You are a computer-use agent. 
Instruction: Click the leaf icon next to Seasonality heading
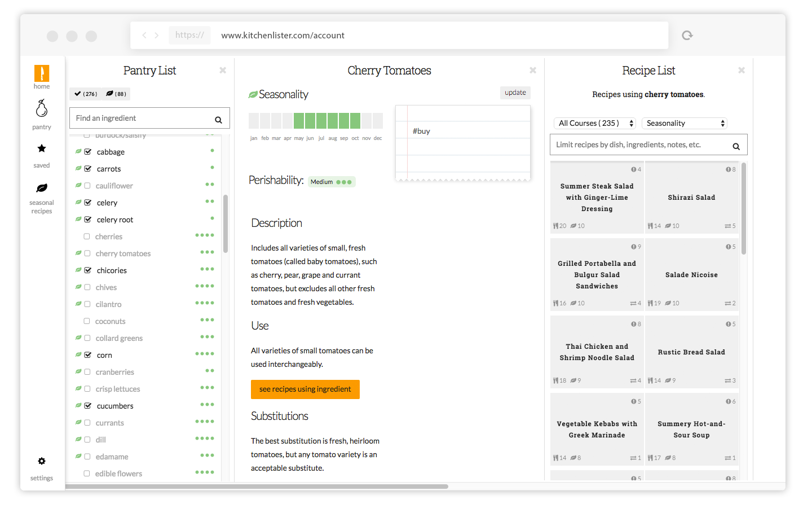pyautogui.click(x=253, y=94)
